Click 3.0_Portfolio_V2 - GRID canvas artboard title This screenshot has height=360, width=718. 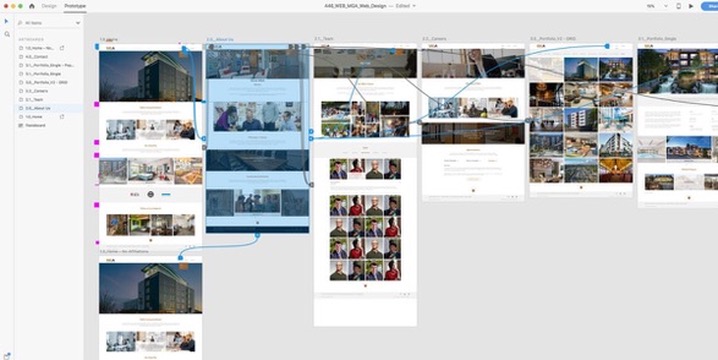pyautogui.click(x=553, y=39)
